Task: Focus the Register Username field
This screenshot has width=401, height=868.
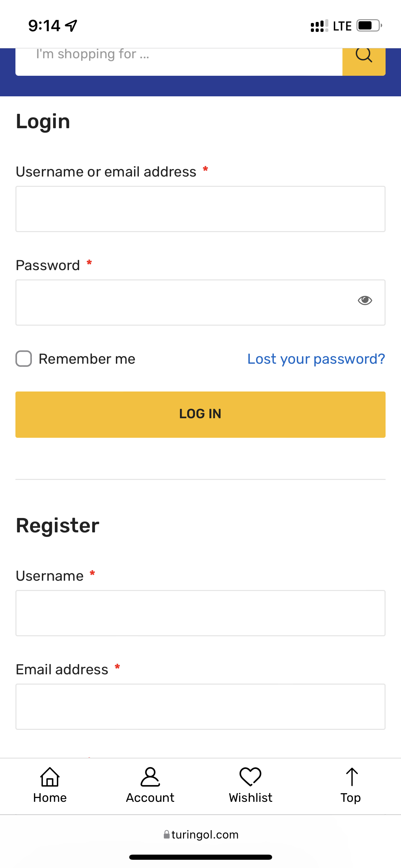Action: point(200,613)
